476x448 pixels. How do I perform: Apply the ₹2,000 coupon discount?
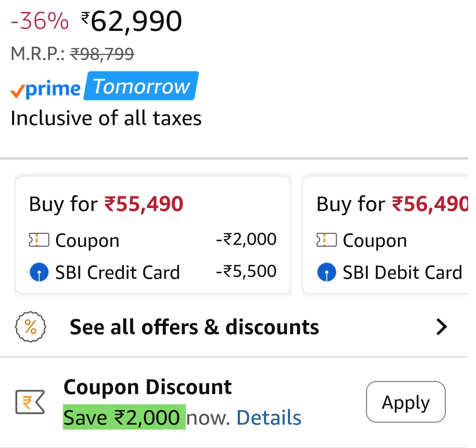pyautogui.click(x=406, y=402)
